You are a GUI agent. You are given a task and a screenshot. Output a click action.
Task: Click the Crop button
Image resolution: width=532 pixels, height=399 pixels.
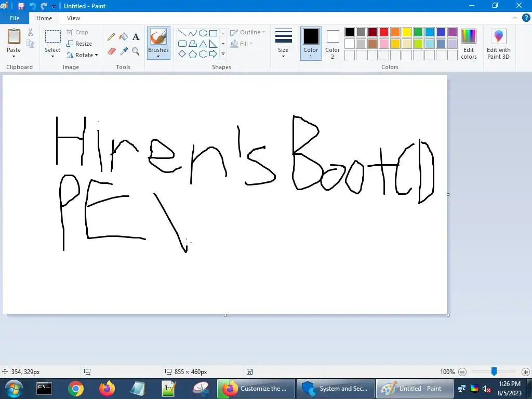pyautogui.click(x=78, y=32)
